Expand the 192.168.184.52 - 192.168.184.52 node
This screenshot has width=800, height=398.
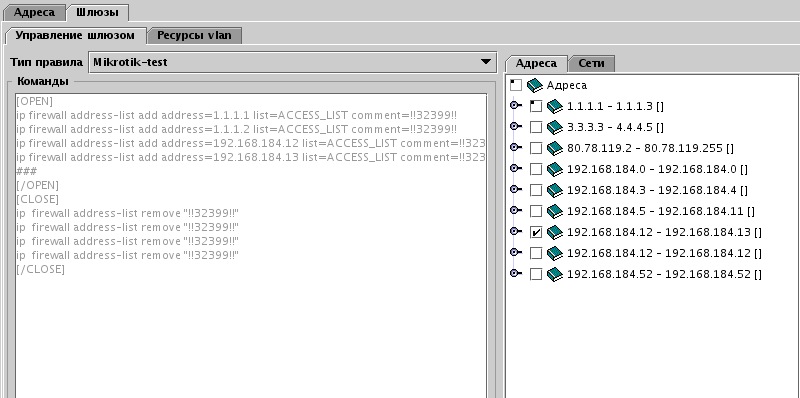click(x=516, y=273)
